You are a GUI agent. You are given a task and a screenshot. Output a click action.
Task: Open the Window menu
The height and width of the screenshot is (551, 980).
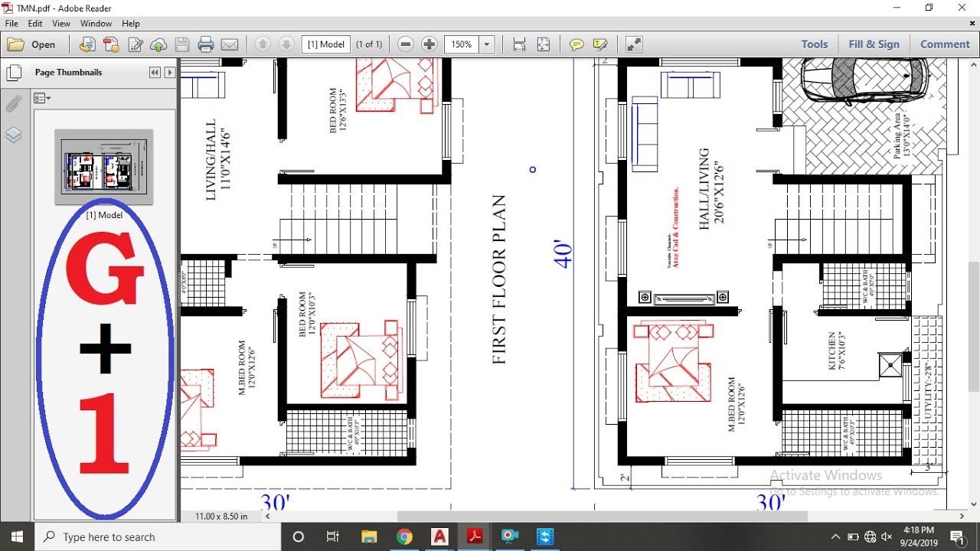pos(96,24)
